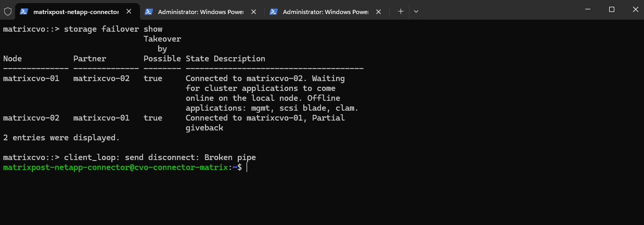
Task: Click node name matrixcvo-01 in Node column
Action: point(31,78)
